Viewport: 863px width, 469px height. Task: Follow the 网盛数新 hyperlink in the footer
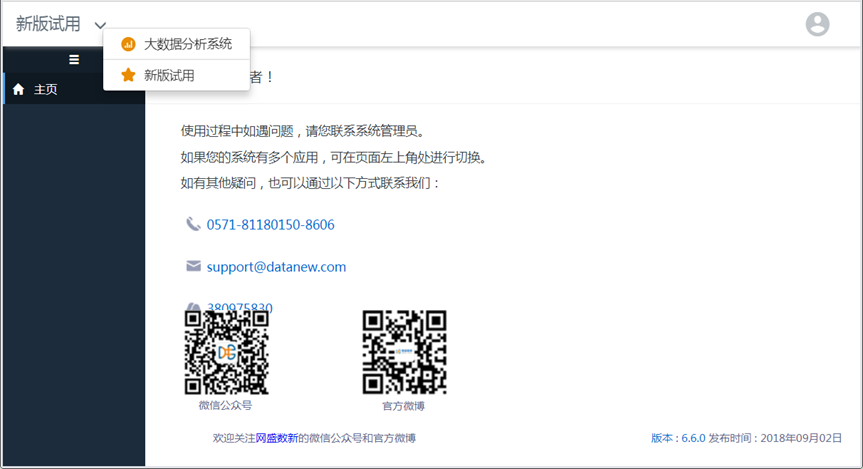(276, 438)
